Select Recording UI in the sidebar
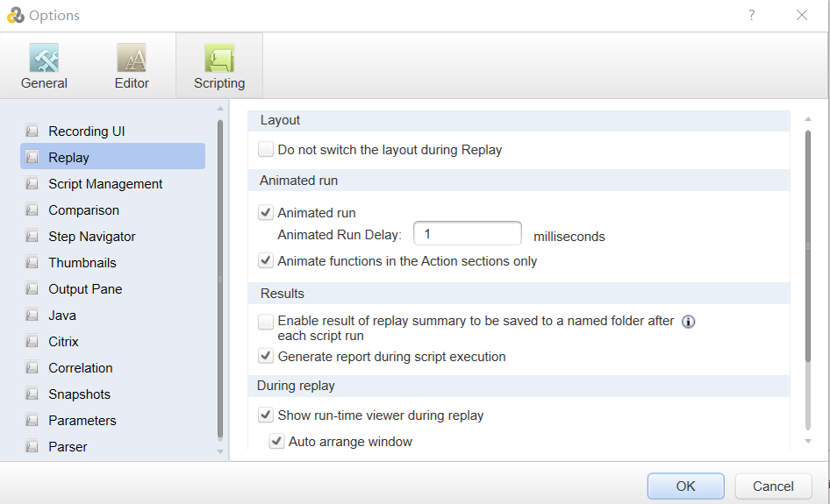The image size is (830, 504). click(113, 131)
